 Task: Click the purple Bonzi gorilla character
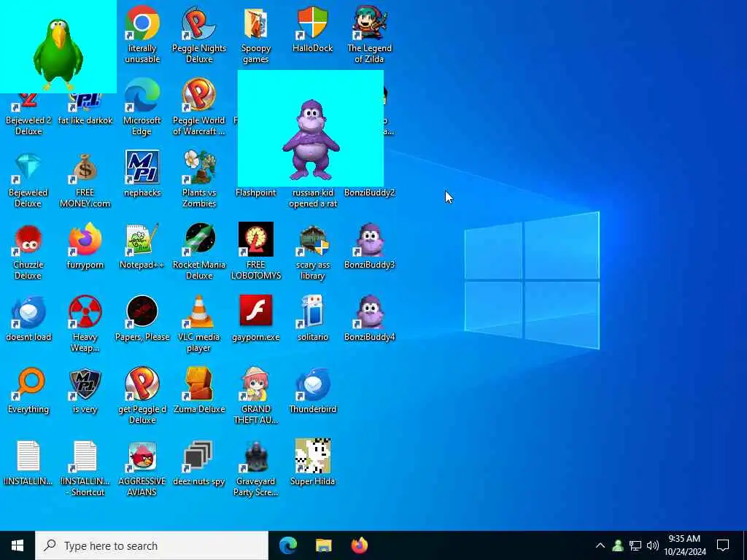tap(311, 140)
